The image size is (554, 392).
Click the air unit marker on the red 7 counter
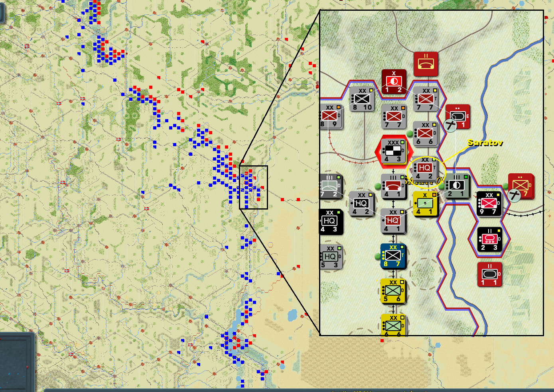point(514,196)
